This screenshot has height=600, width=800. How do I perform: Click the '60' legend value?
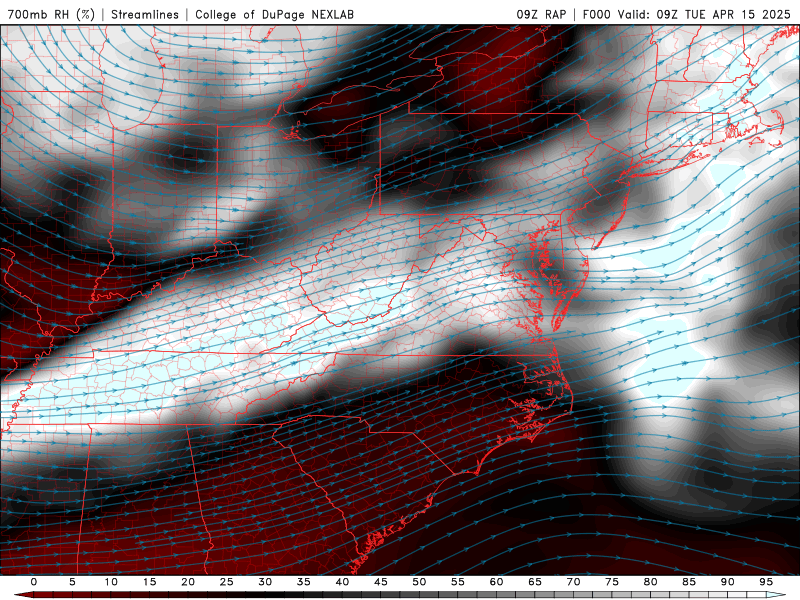pos(496,582)
